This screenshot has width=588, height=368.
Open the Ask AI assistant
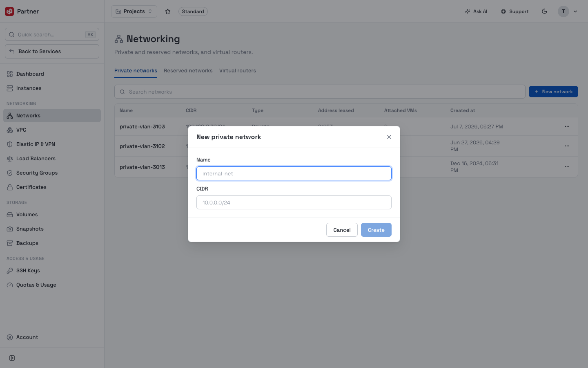click(476, 11)
